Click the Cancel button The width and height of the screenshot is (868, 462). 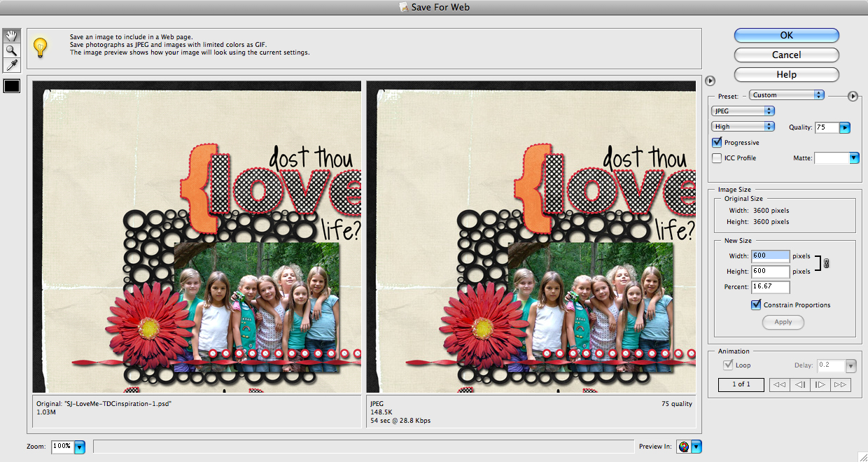(786, 55)
